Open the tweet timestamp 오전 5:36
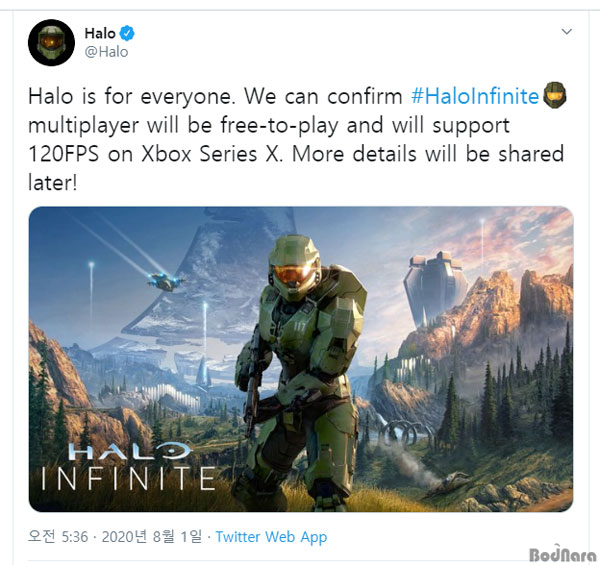Screen dimensions: 600x565 (58, 536)
